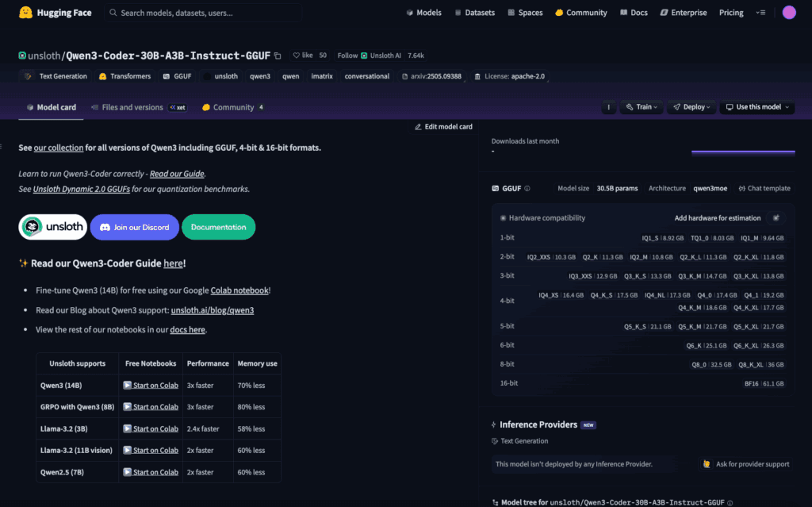The image size is (812, 507).
Task: Select the Q6_K 25.1 GB quantization
Action: tap(707, 346)
